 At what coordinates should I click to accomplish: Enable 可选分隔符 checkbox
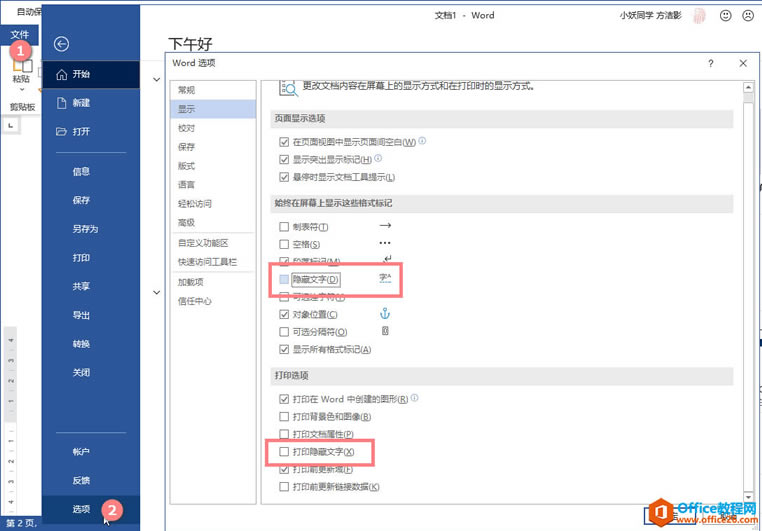pyautogui.click(x=284, y=332)
